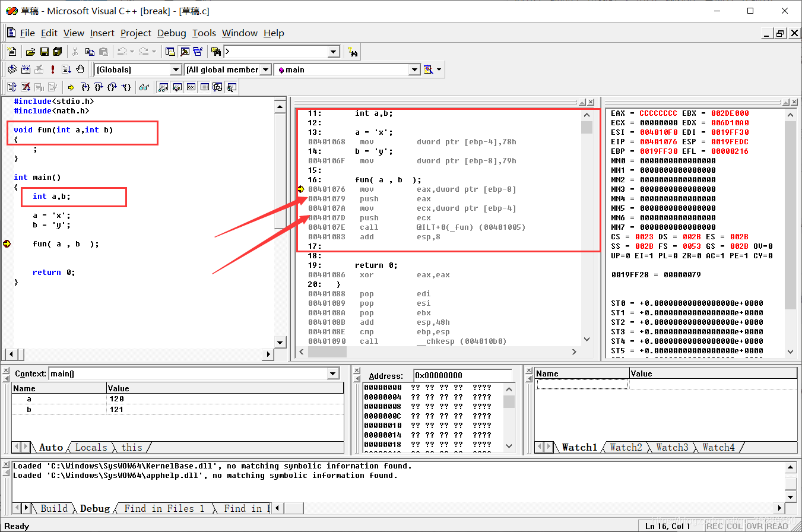Expand the WizardBar actions arrow

pyautogui.click(x=439, y=69)
